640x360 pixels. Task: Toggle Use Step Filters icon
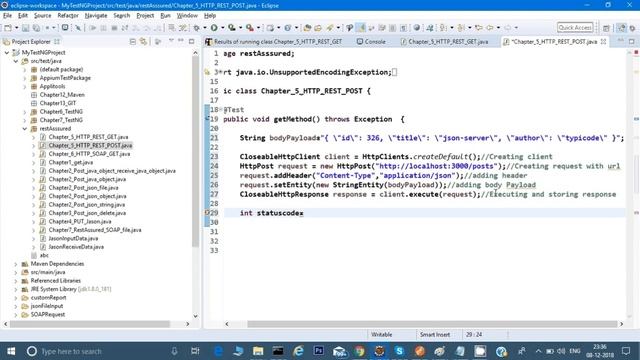[182, 28]
